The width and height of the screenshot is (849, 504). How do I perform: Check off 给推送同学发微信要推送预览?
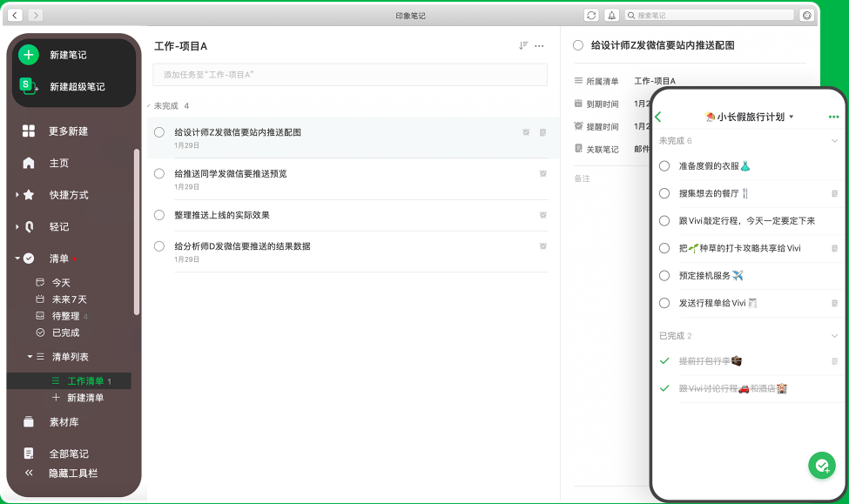159,174
